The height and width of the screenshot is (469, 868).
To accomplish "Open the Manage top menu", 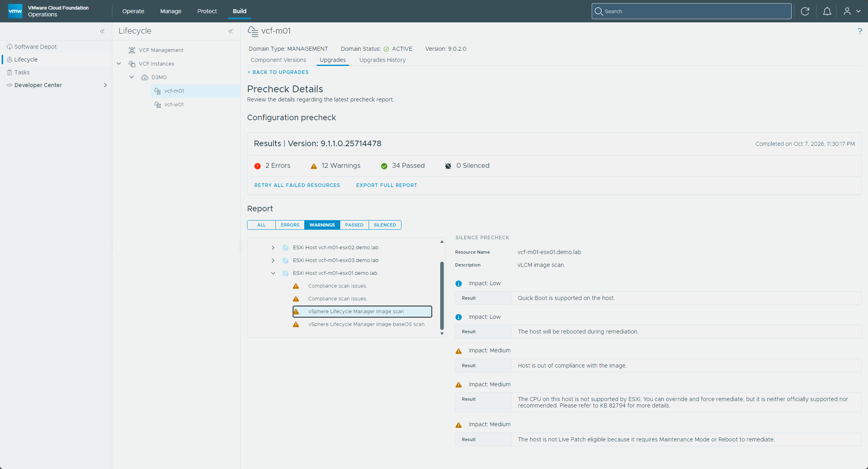I will [x=171, y=11].
